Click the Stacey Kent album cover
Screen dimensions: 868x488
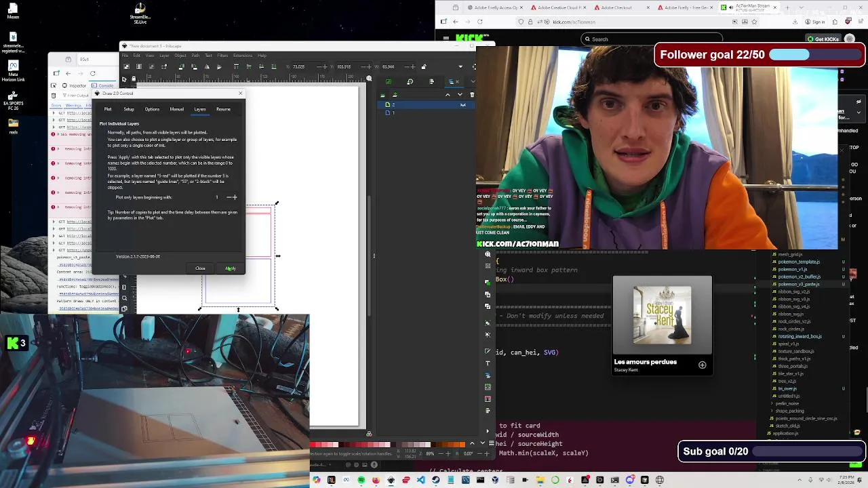pyautogui.click(x=663, y=314)
